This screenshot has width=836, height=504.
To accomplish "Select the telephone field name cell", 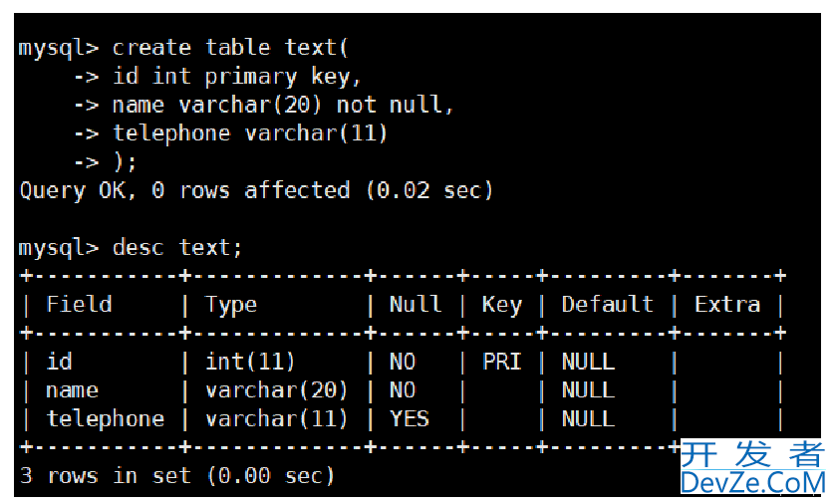I will [x=106, y=418].
